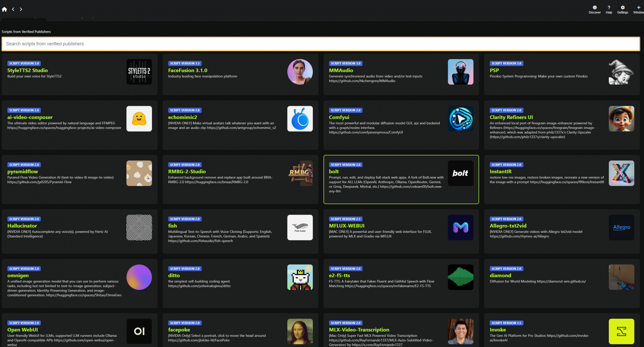This screenshot has height=347, width=644.
Task: Click the search scripts input field
Action: (321, 44)
